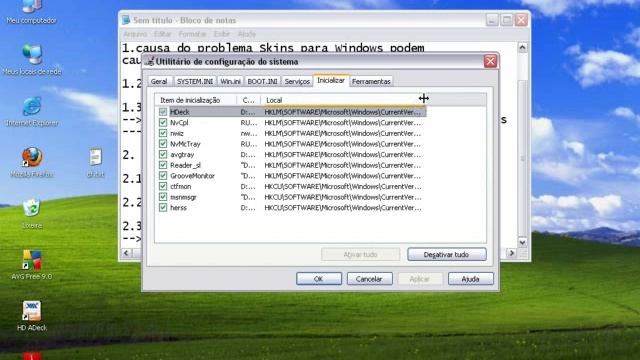Image resolution: width=640 pixels, height=360 pixels.
Task: Click the C... command column header
Action: (x=249, y=100)
